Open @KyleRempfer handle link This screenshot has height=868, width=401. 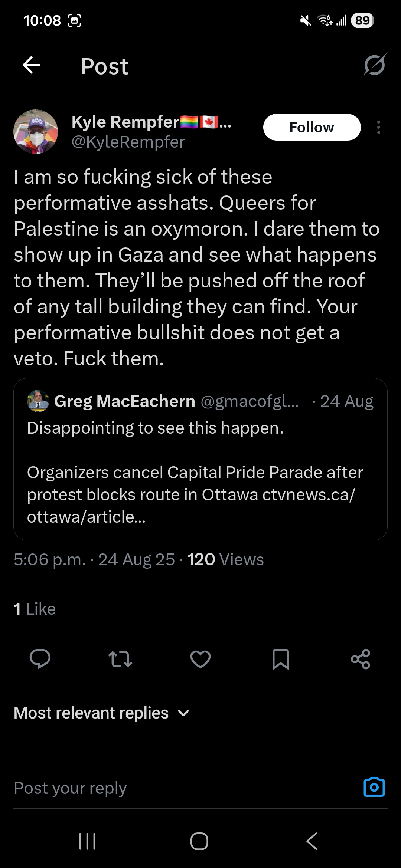[x=128, y=142]
